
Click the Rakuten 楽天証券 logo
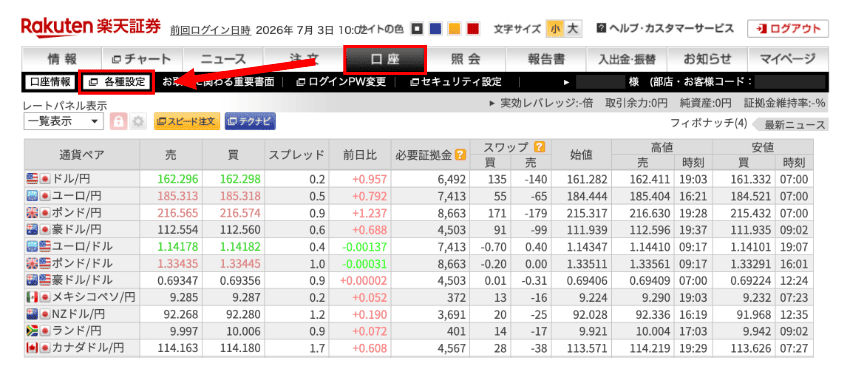tap(91, 27)
